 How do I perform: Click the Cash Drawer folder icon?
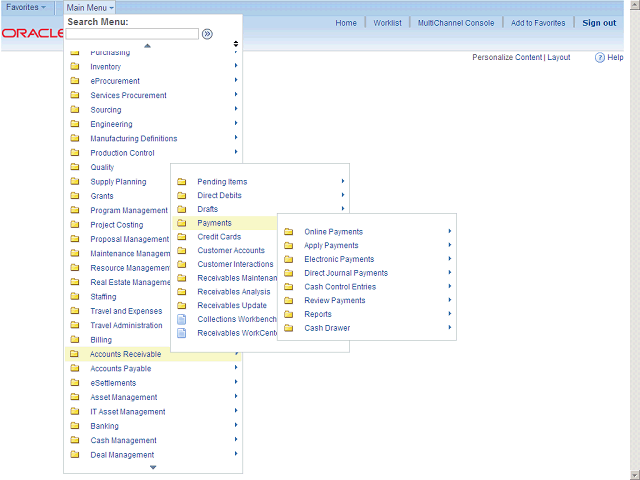click(289, 328)
